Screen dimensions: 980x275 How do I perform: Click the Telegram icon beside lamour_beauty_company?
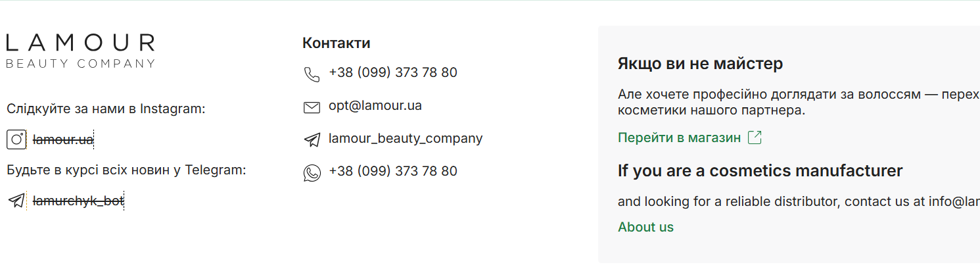point(312,139)
